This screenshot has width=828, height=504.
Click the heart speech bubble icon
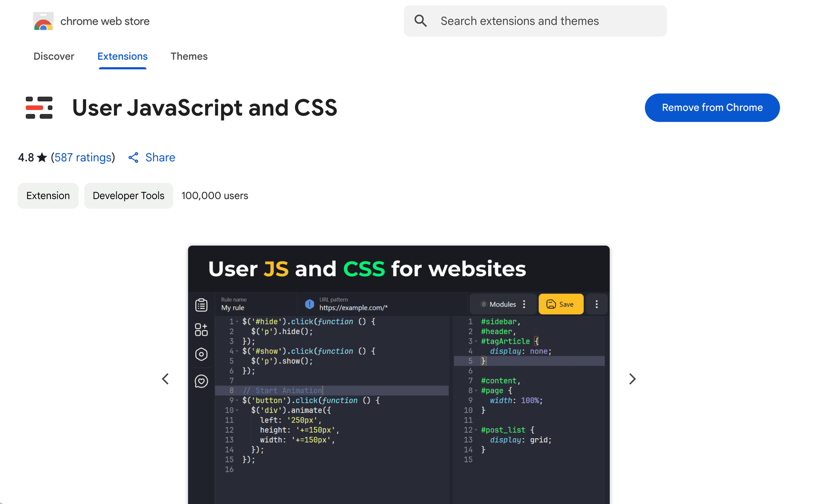coord(201,381)
